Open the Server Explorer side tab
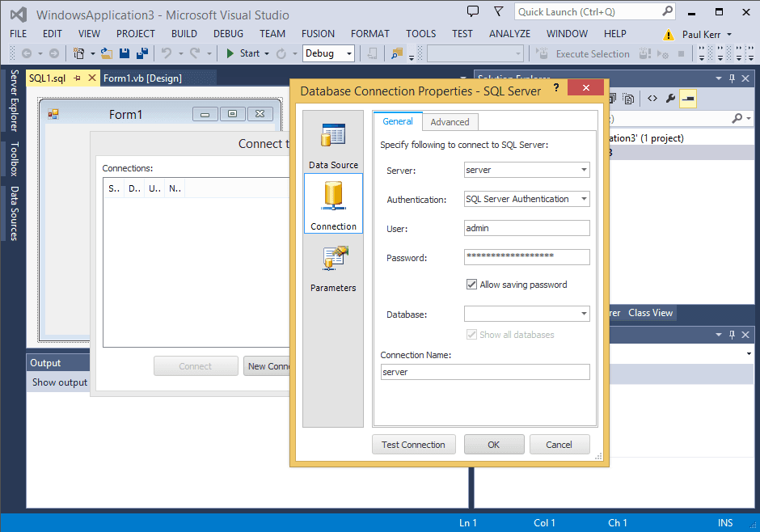 click(x=14, y=100)
